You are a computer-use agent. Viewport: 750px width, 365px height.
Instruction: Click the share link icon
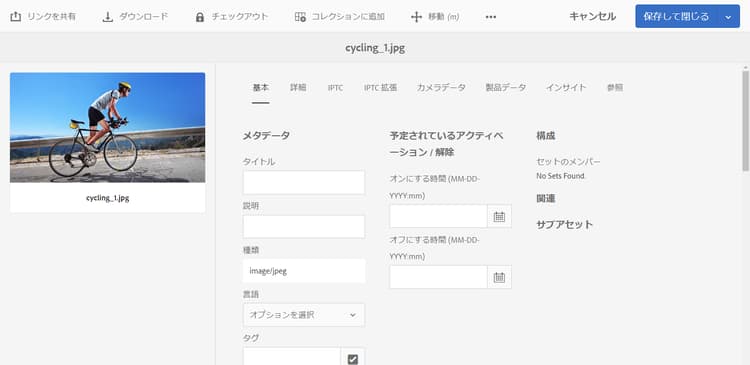tap(15, 17)
